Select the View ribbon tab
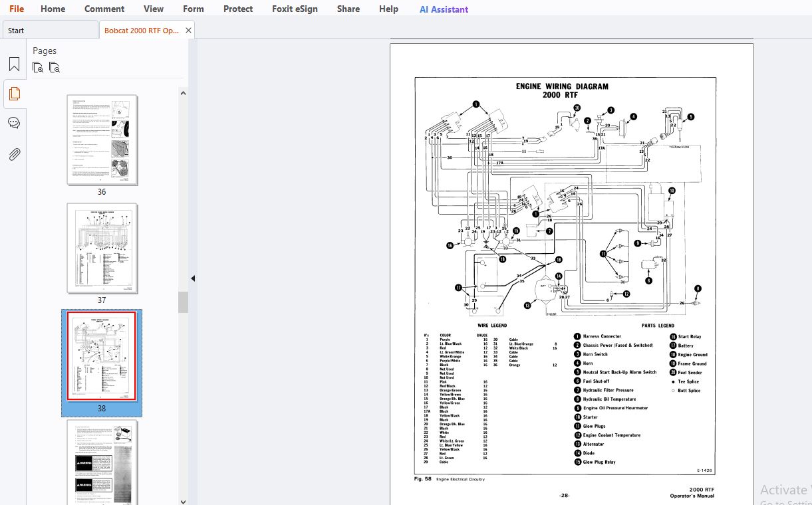 pos(154,9)
